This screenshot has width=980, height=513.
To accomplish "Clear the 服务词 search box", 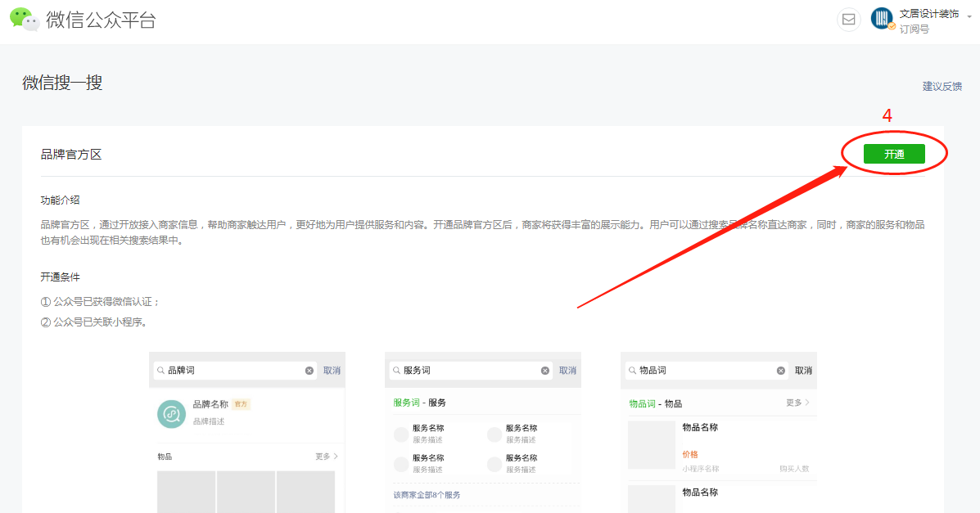I will coord(545,371).
